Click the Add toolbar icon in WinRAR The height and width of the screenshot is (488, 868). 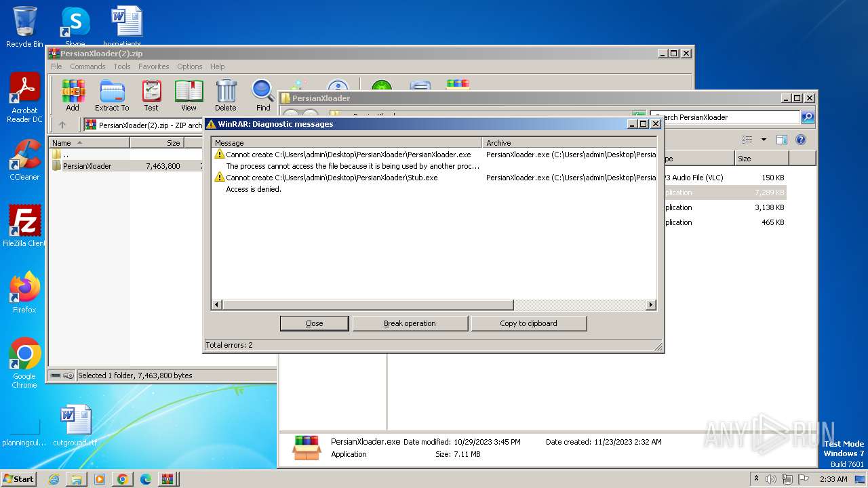coord(73,96)
